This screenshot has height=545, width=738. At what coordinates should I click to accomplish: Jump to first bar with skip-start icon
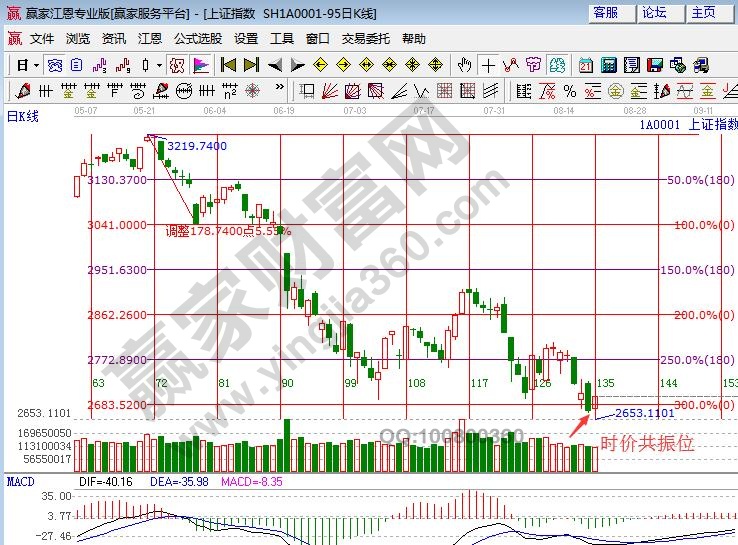(228, 65)
